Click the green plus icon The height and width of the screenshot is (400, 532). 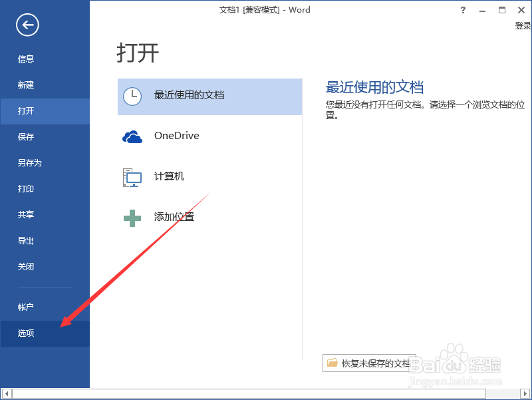click(132, 218)
